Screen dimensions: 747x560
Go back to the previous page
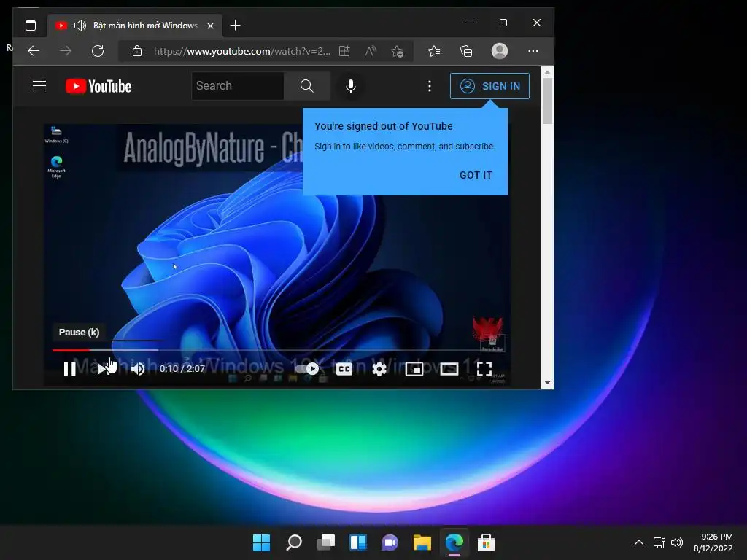pyautogui.click(x=34, y=51)
